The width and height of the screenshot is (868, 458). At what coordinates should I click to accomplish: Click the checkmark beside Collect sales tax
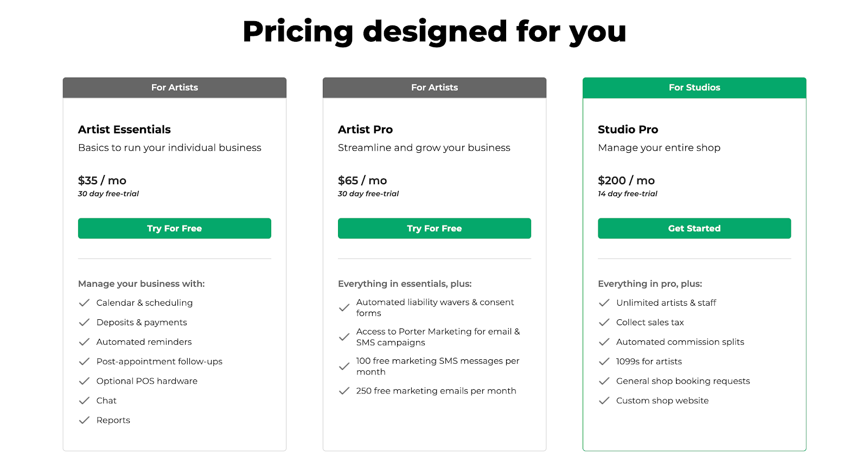tap(604, 322)
